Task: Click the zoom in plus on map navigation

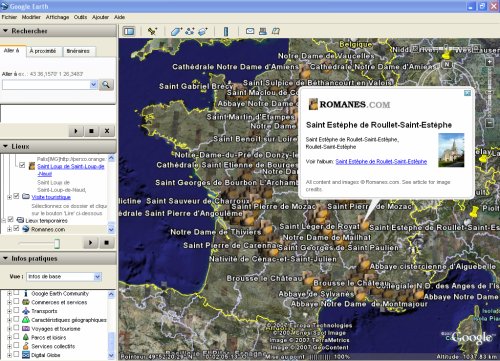Action: tap(489, 62)
